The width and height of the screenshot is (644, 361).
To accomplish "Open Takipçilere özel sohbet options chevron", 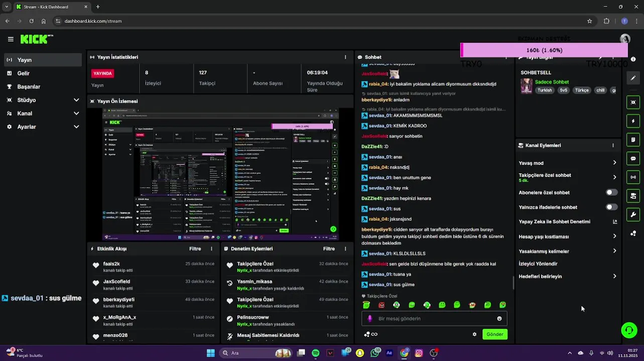I will pos(615,177).
